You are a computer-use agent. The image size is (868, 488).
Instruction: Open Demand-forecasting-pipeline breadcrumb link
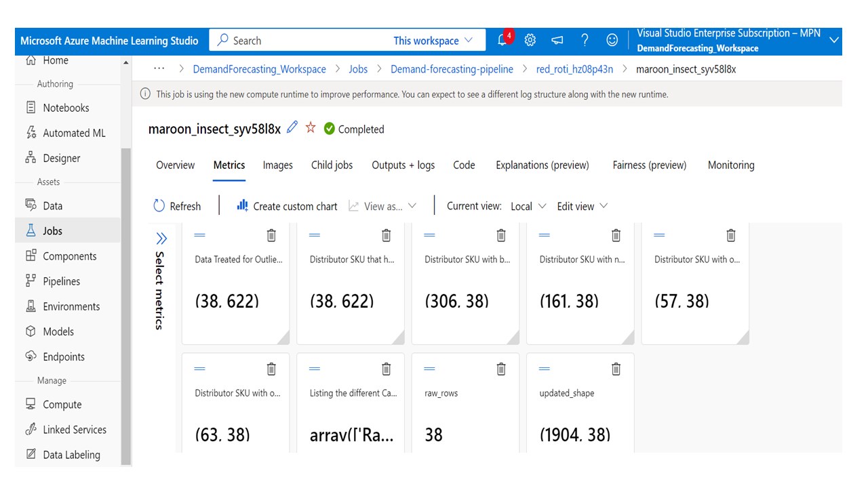click(452, 69)
